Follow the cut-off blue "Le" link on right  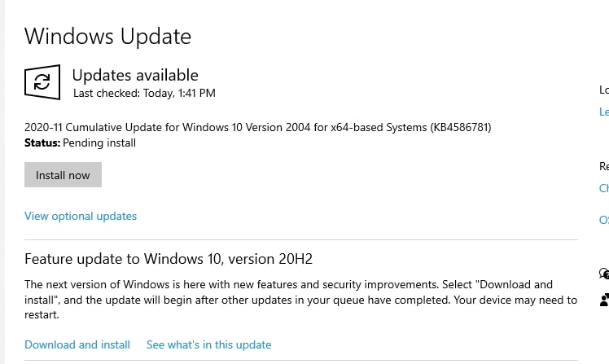point(604,112)
